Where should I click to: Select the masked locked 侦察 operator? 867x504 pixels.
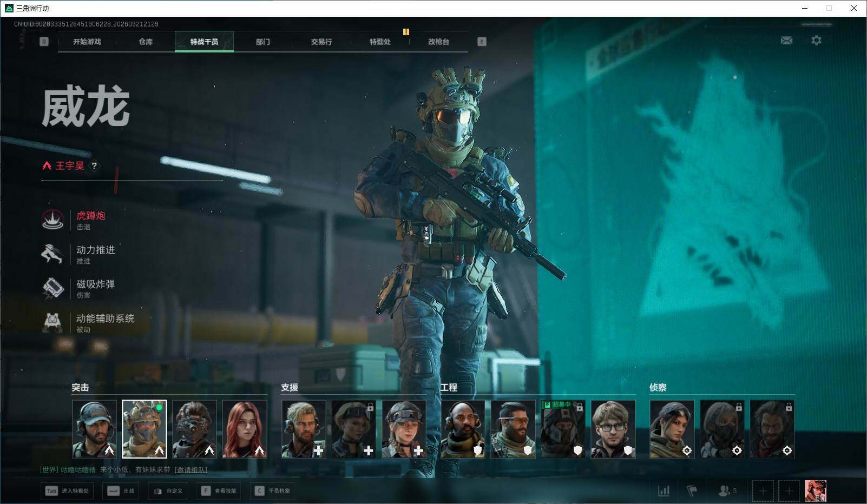pyautogui.click(x=722, y=429)
